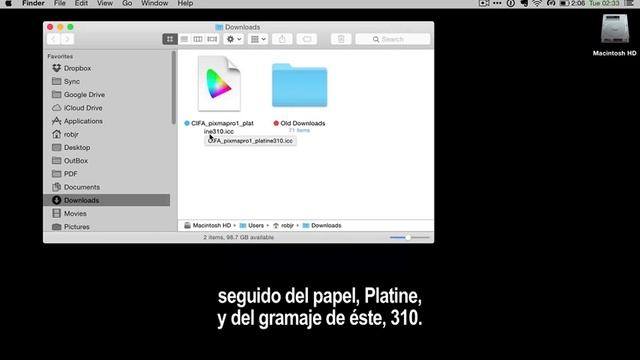Screen dimensions: 640x360
Task: Open Pictures in the sidebar
Action: (x=107, y=227)
